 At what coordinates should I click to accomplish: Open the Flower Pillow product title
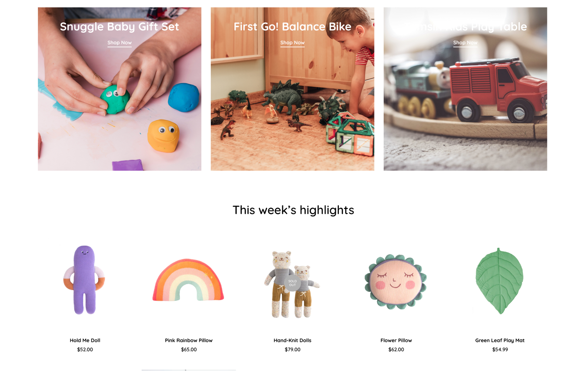click(396, 341)
